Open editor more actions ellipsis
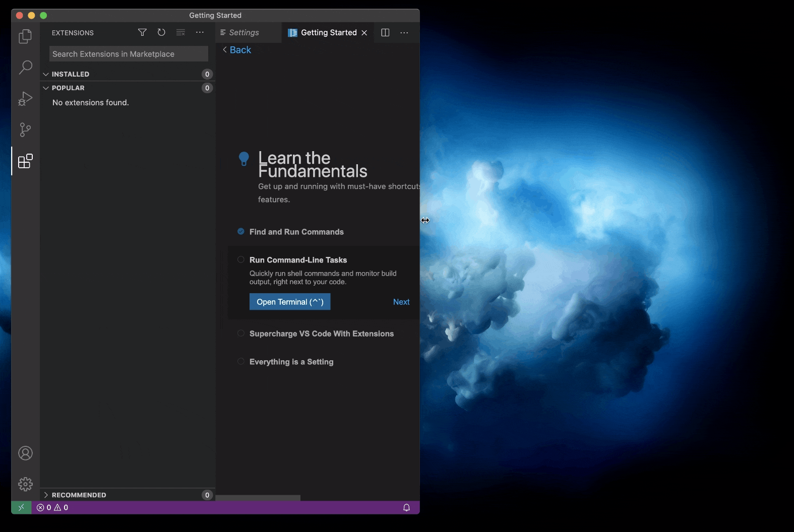The width and height of the screenshot is (794, 532). click(404, 32)
